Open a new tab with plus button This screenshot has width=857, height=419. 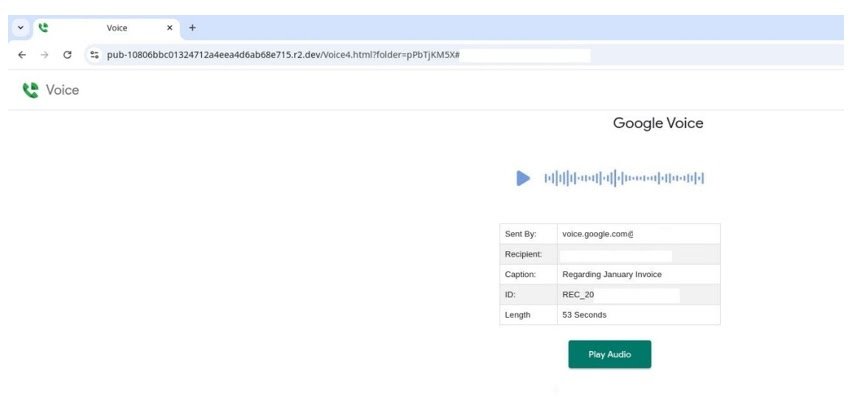(x=192, y=28)
